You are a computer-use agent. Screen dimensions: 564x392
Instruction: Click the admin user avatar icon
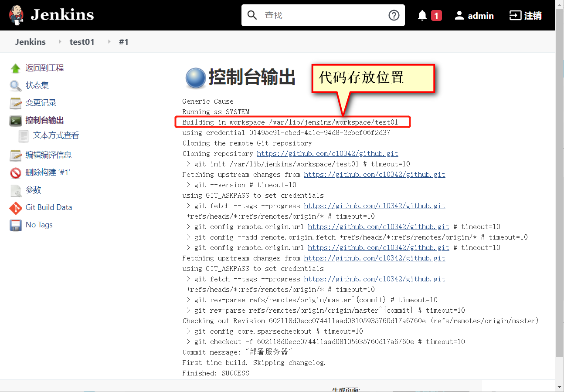459,16
